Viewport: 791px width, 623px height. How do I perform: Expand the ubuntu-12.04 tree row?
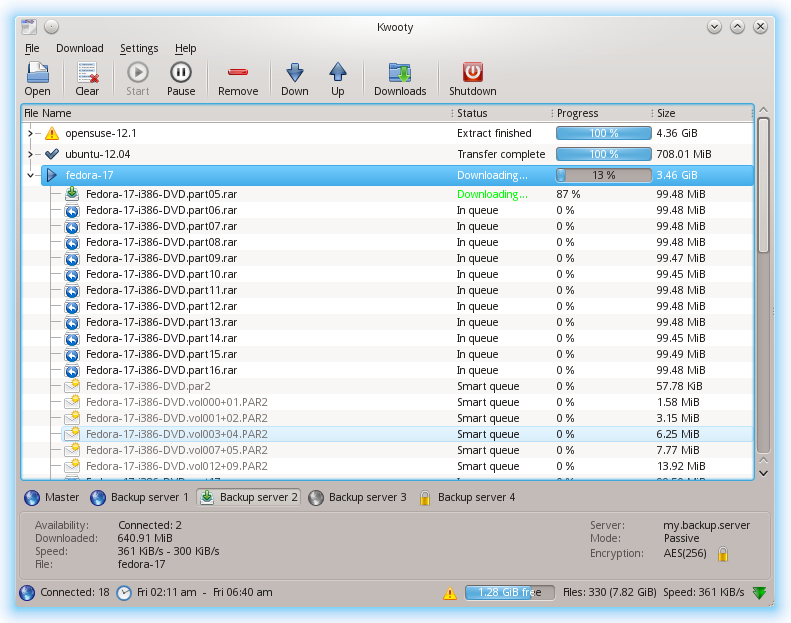point(30,154)
